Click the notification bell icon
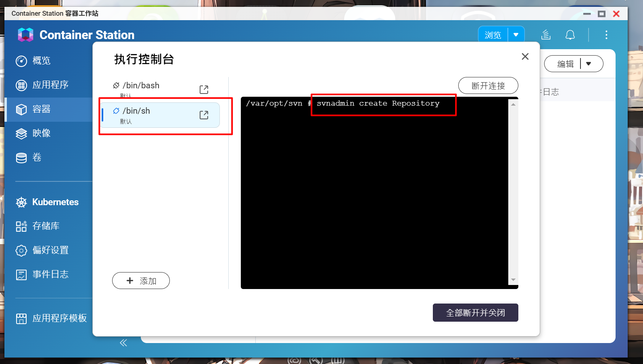The image size is (643, 364). coord(570,35)
